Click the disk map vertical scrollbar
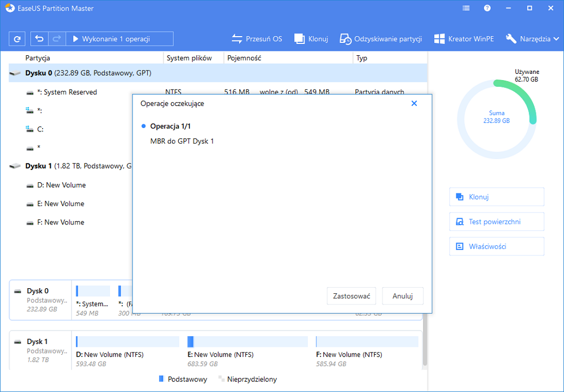This screenshot has width=564, height=392. [425, 340]
